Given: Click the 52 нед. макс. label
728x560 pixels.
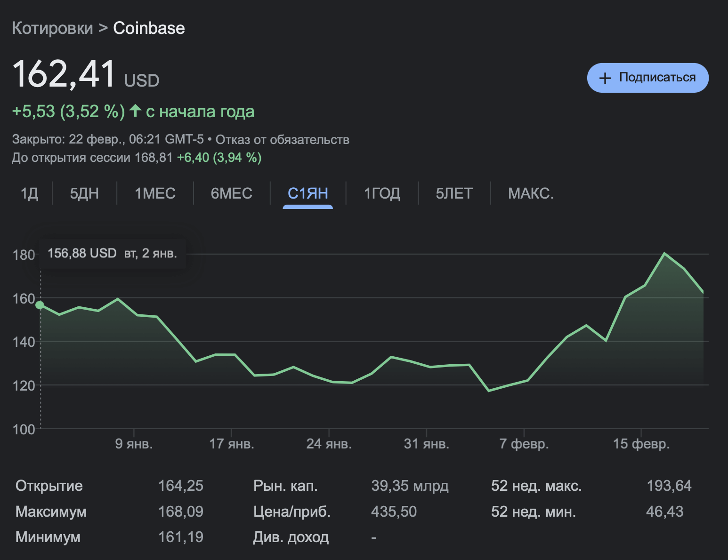Looking at the screenshot, I should [x=536, y=486].
